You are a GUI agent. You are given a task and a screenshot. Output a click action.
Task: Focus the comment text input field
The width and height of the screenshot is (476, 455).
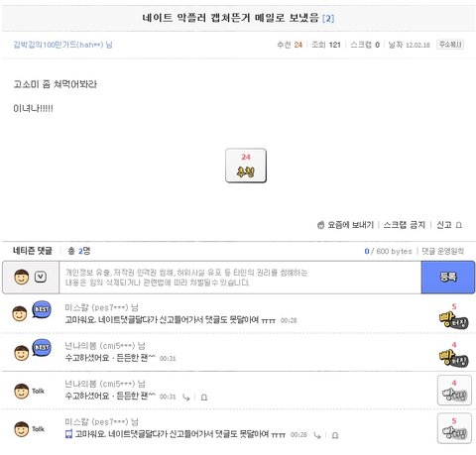click(x=240, y=278)
